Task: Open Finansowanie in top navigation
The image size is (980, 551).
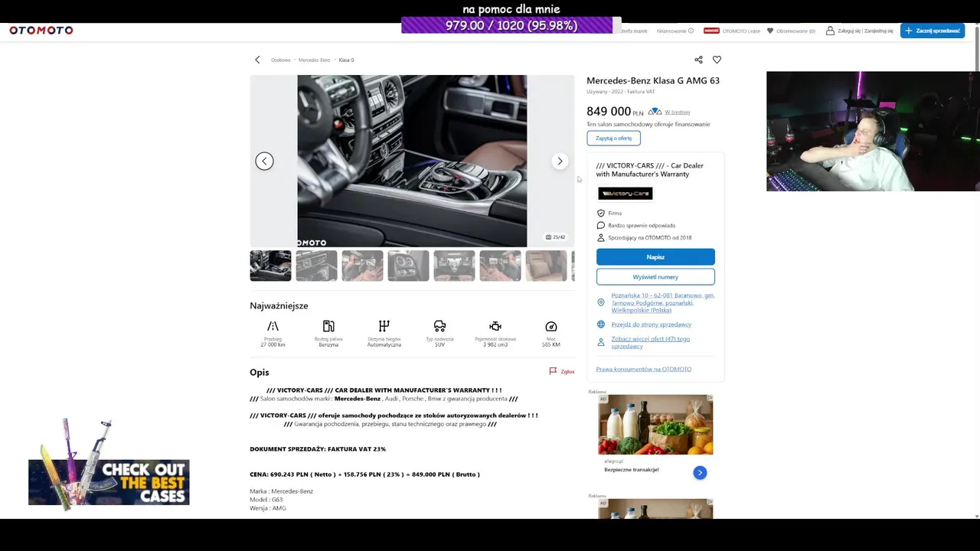Action: tap(671, 31)
